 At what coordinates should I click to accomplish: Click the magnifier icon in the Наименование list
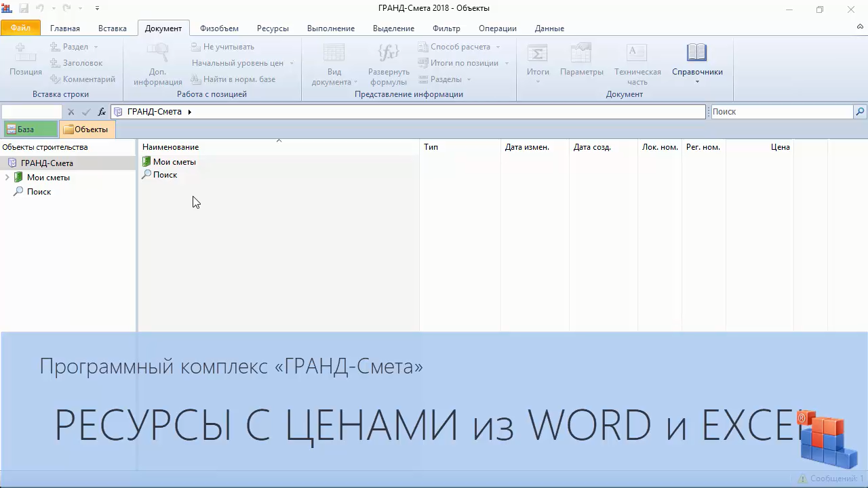(146, 175)
